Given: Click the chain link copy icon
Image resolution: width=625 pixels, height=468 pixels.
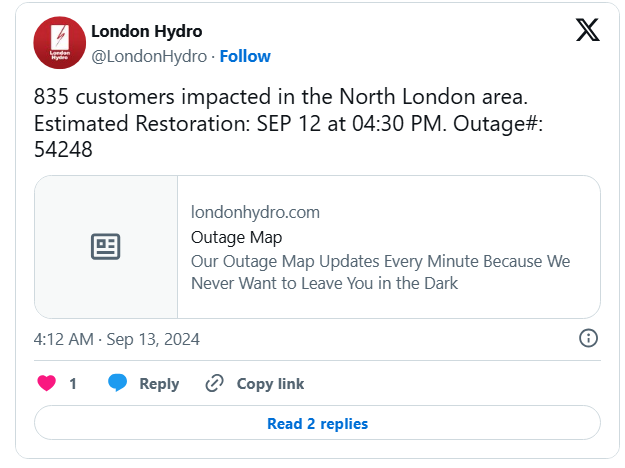Looking at the screenshot, I should coord(214,383).
